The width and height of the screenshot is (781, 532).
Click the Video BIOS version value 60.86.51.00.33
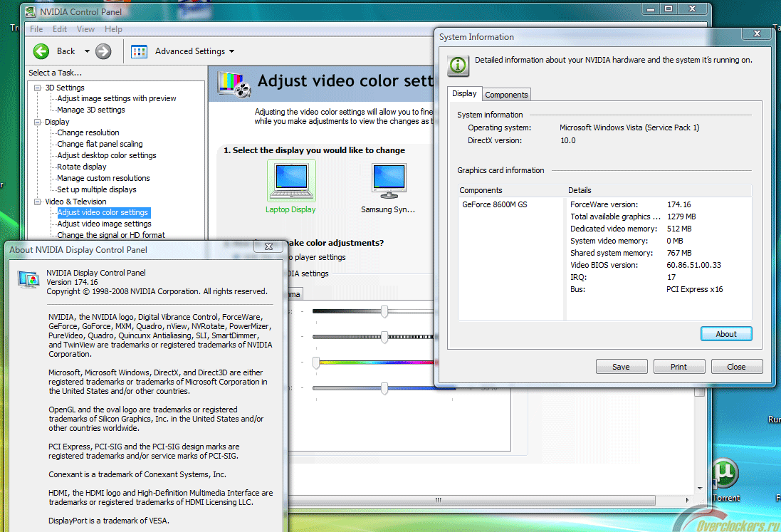tap(694, 266)
